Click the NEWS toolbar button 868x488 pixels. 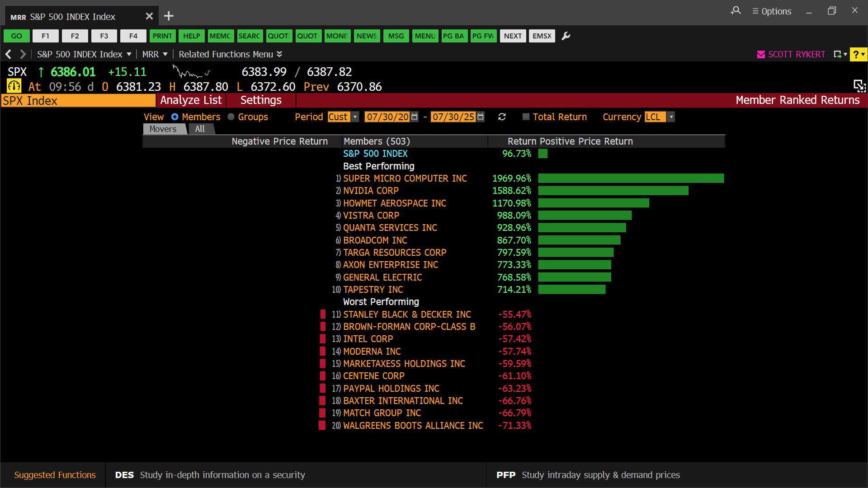point(367,36)
